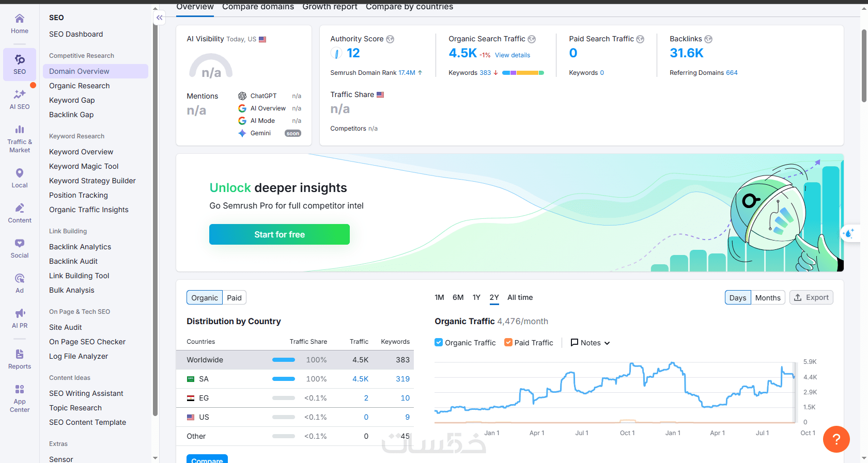Screen dimensions: 868x463
Task: Open the Compare by countries tab
Action: [x=409, y=7]
